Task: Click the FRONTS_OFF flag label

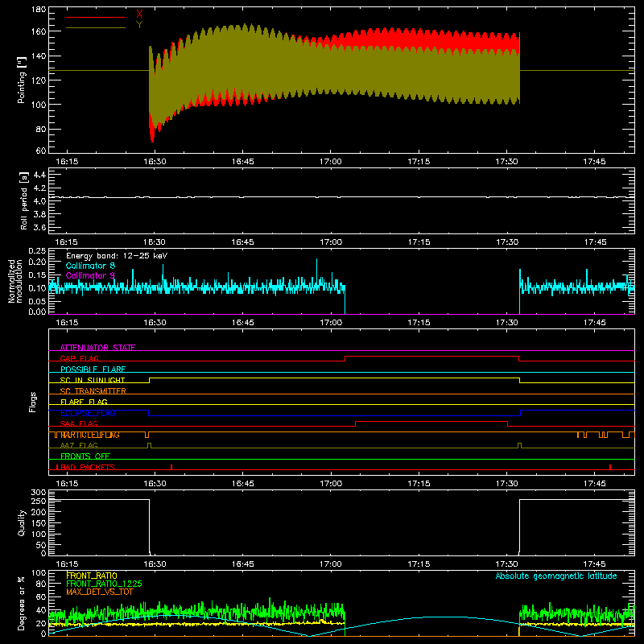Action: tap(85, 456)
